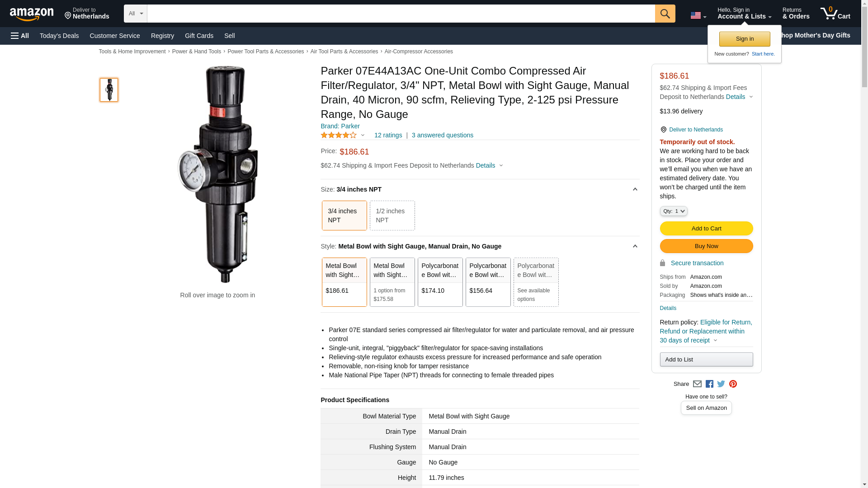Image resolution: width=868 pixels, height=488 pixels.
Task: Click the Amazon logo
Action: [32, 14]
